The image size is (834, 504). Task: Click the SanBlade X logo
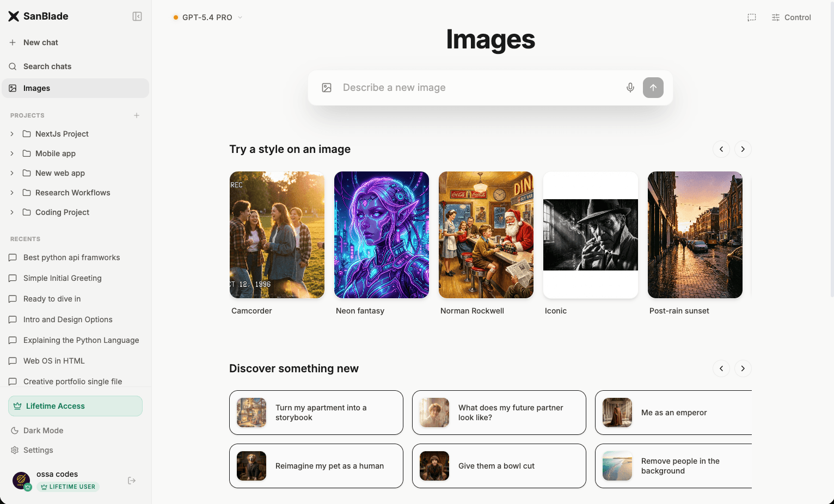point(14,16)
